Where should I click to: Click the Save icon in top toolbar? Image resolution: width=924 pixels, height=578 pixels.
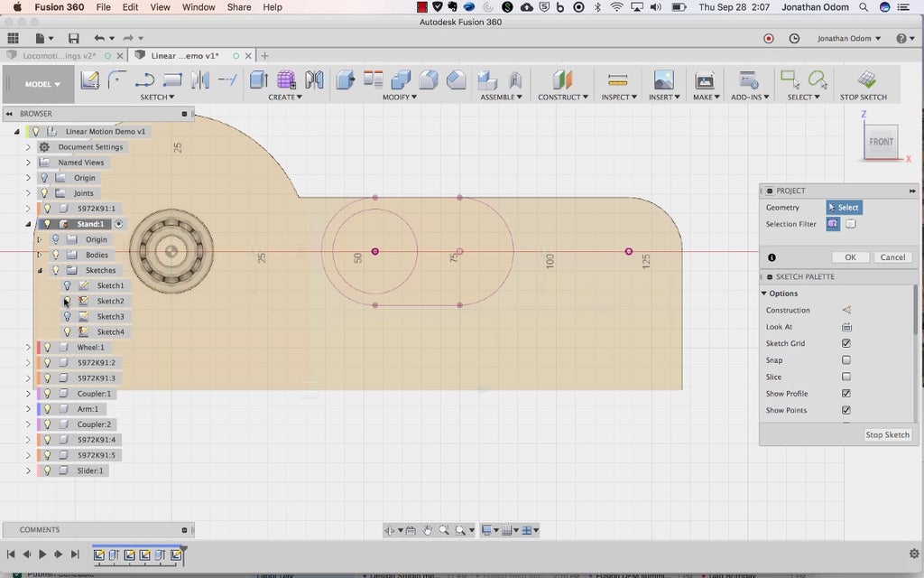[x=73, y=39]
